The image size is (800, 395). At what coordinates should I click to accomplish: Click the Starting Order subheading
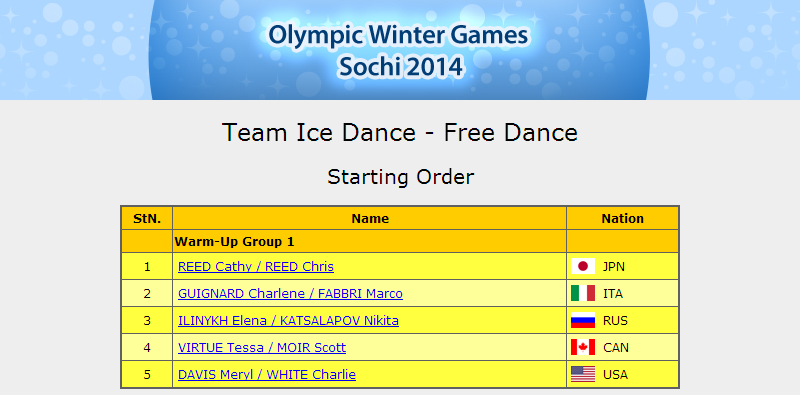(401, 177)
